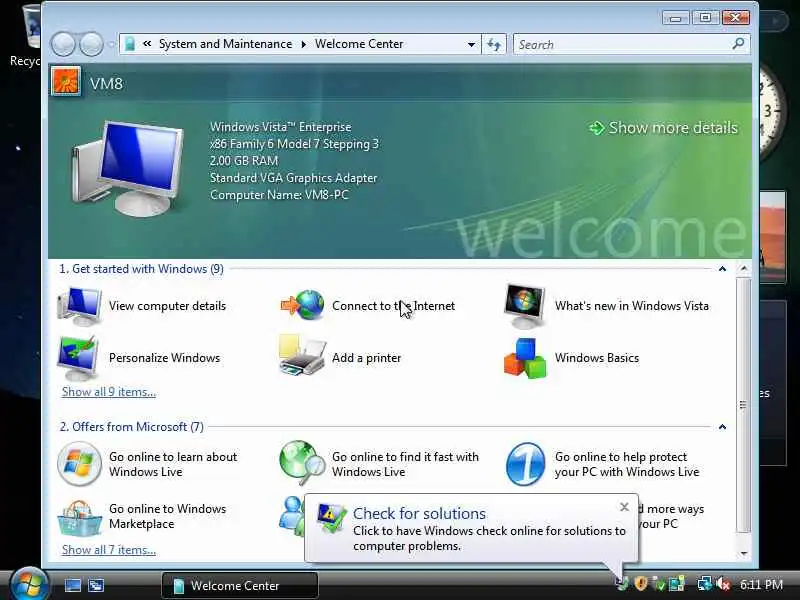Activate Welcome Center taskbar button

point(240,585)
